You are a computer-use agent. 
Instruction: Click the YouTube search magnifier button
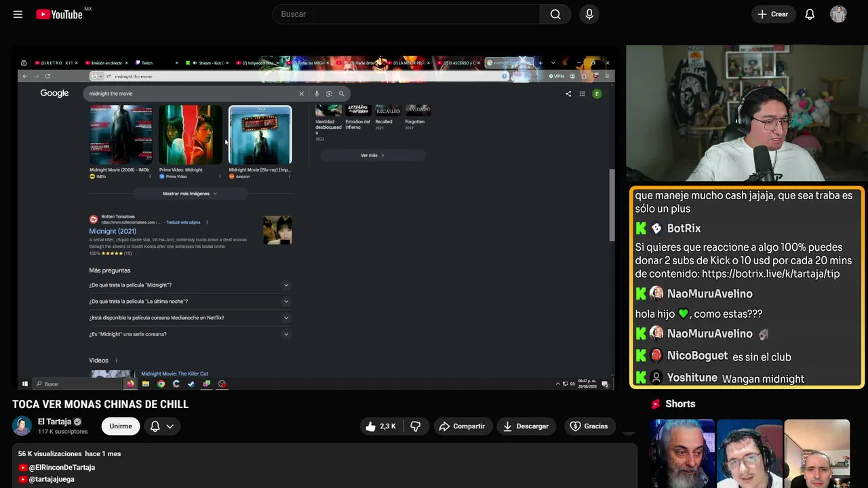coord(555,14)
